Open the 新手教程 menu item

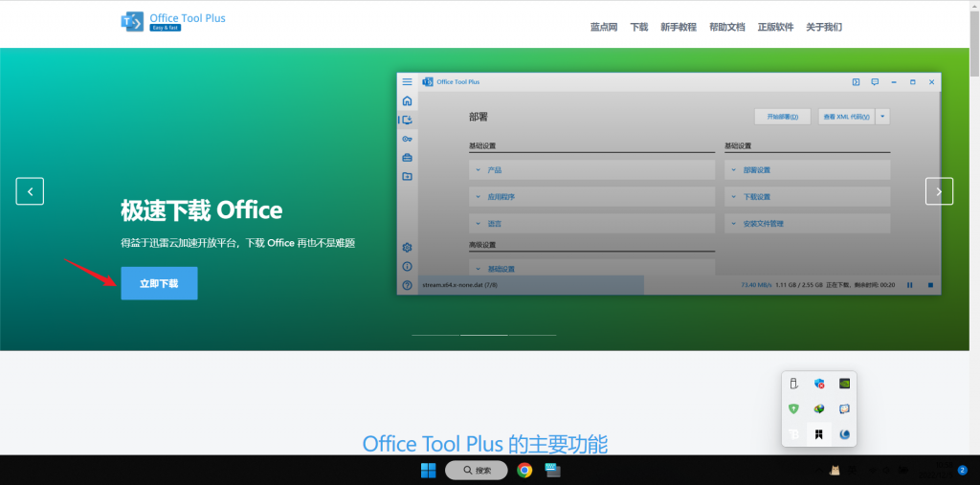click(679, 27)
